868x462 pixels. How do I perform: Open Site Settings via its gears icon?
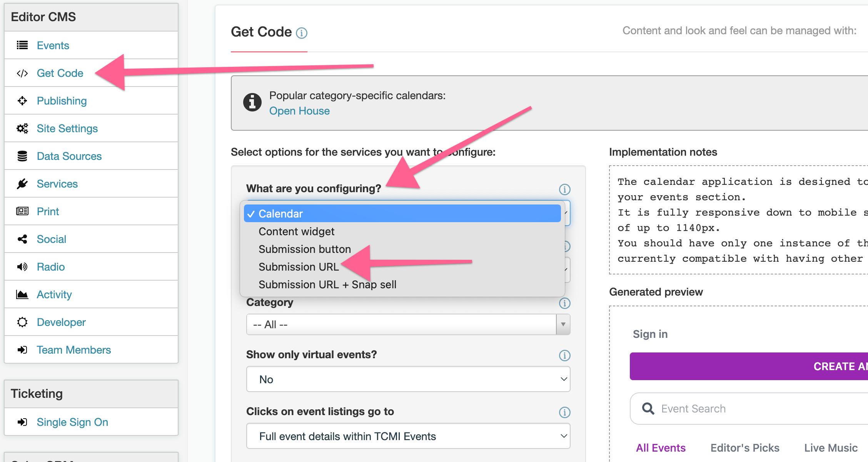22,128
